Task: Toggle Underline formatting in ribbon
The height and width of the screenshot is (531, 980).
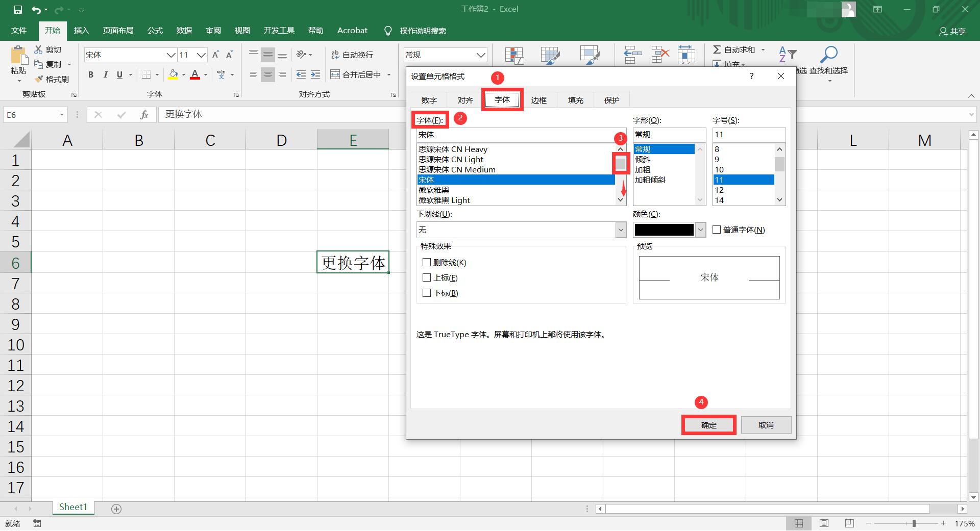Action: pos(119,75)
